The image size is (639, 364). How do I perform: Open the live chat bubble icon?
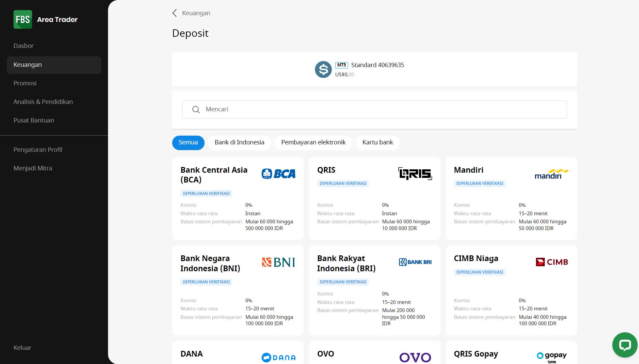click(x=625, y=345)
